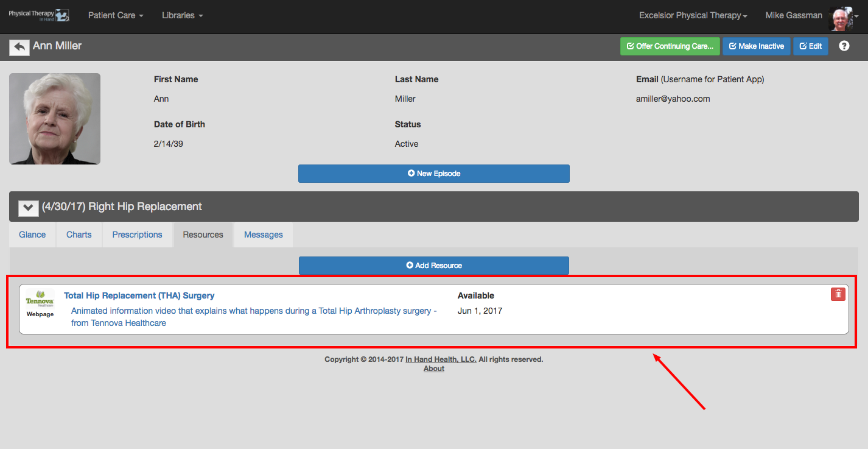The image size is (868, 449).
Task: Open the help question mark icon
Action: 844,46
